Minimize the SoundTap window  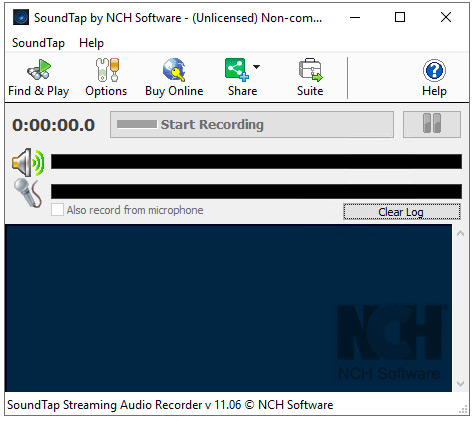(355, 17)
